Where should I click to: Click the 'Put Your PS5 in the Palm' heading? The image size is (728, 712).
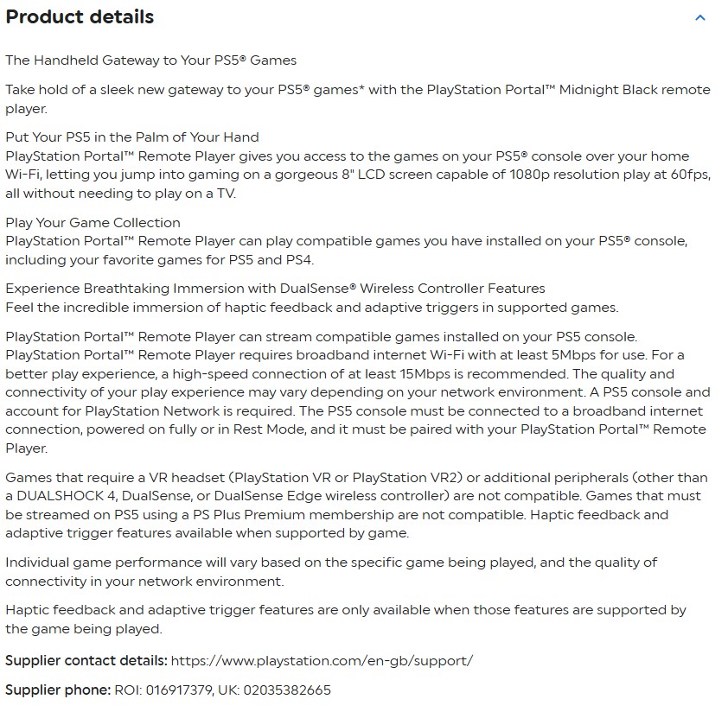coord(131,137)
